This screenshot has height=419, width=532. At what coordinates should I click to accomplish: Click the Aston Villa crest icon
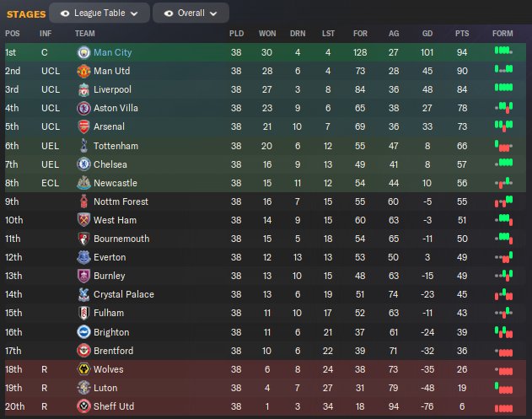[83, 108]
